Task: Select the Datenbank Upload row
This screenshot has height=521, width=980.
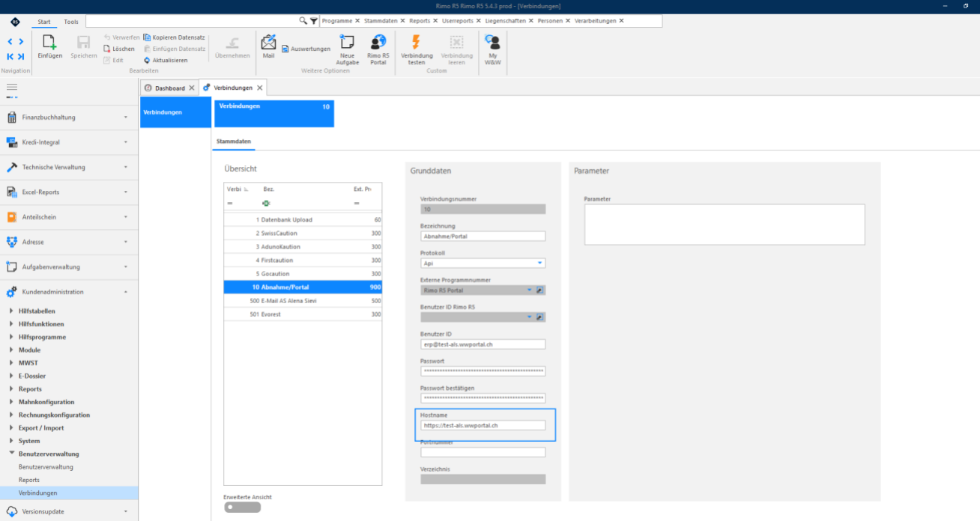Action: (303, 220)
